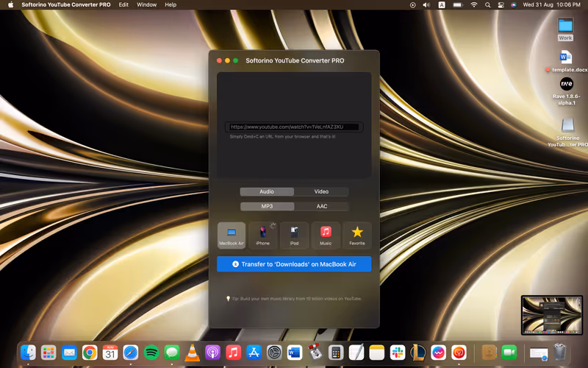Launch Google Chrome from the Dock

click(x=90, y=353)
